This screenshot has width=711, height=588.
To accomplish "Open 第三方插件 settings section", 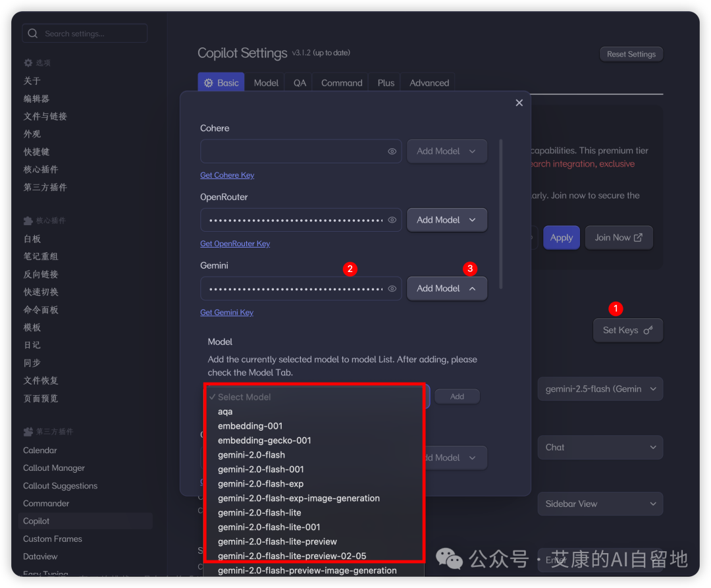I will pos(45,187).
